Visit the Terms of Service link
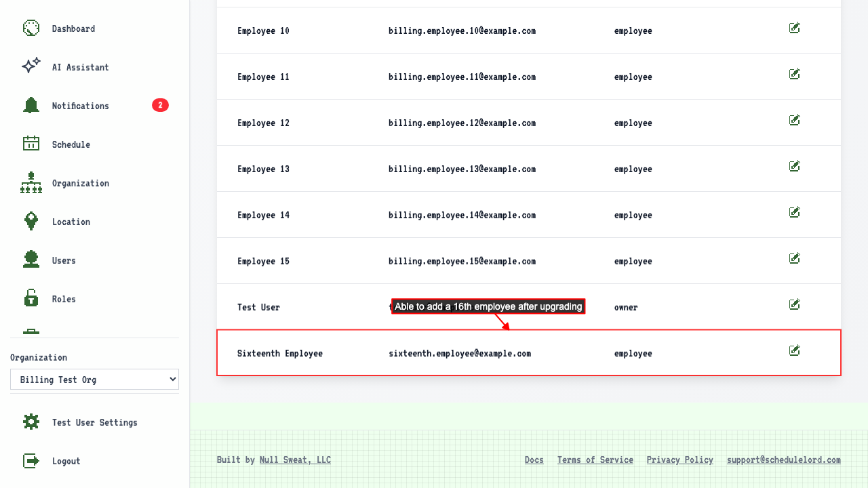The height and width of the screenshot is (488, 868). pos(595,460)
